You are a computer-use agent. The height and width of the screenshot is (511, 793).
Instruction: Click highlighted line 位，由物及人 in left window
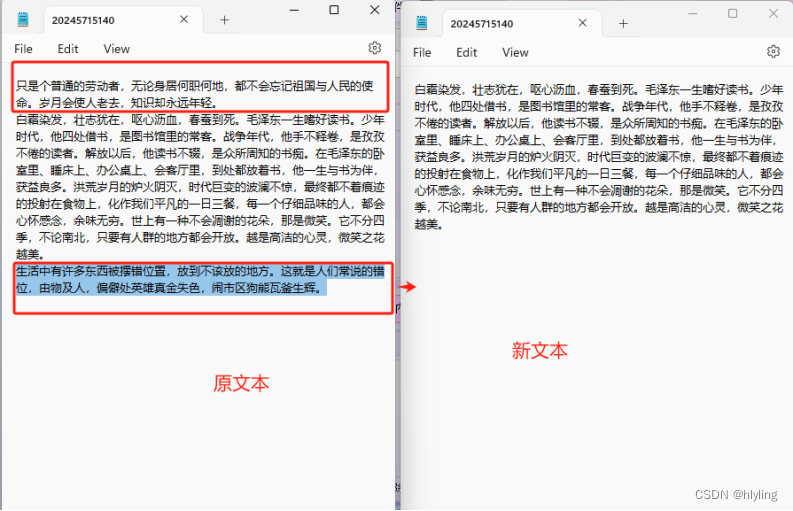(x=169, y=288)
